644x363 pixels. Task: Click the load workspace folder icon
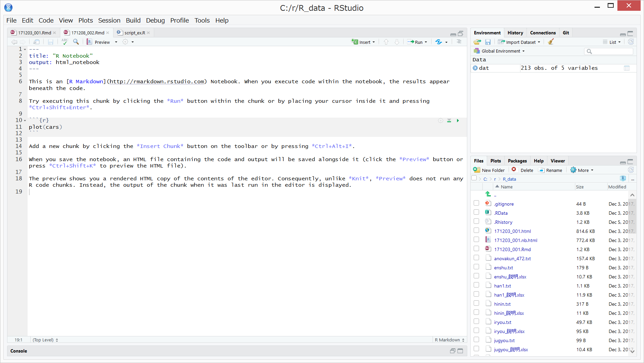(x=477, y=42)
